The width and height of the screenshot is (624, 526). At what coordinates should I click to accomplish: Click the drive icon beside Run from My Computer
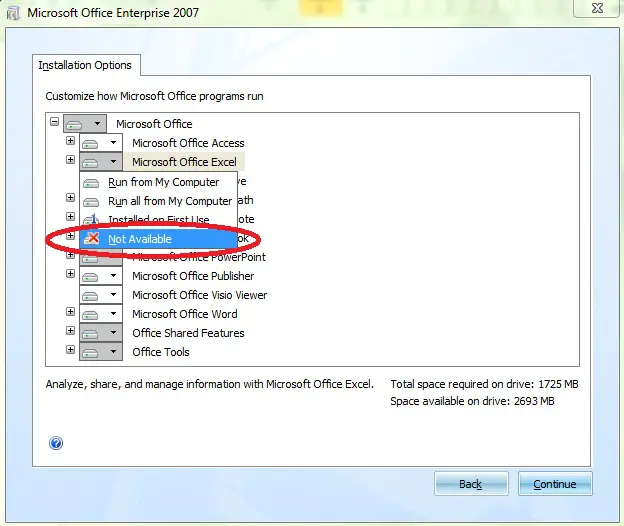(x=91, y=183)
